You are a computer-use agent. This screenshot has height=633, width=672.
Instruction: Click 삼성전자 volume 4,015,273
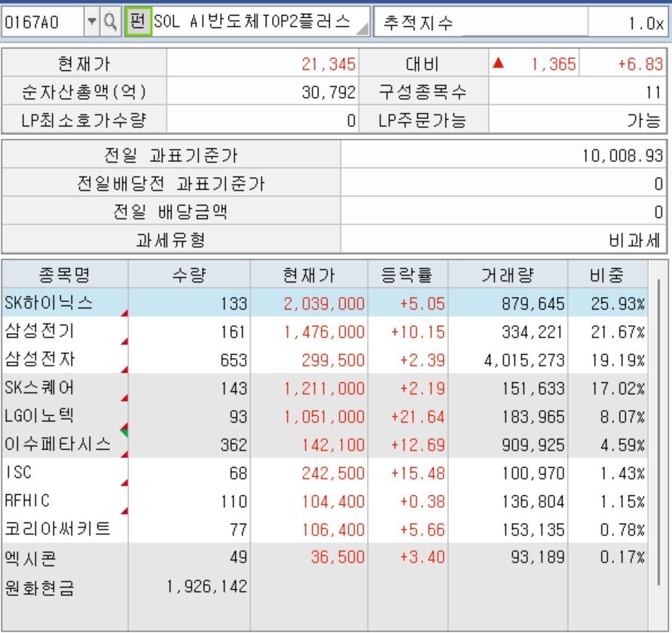524,360
